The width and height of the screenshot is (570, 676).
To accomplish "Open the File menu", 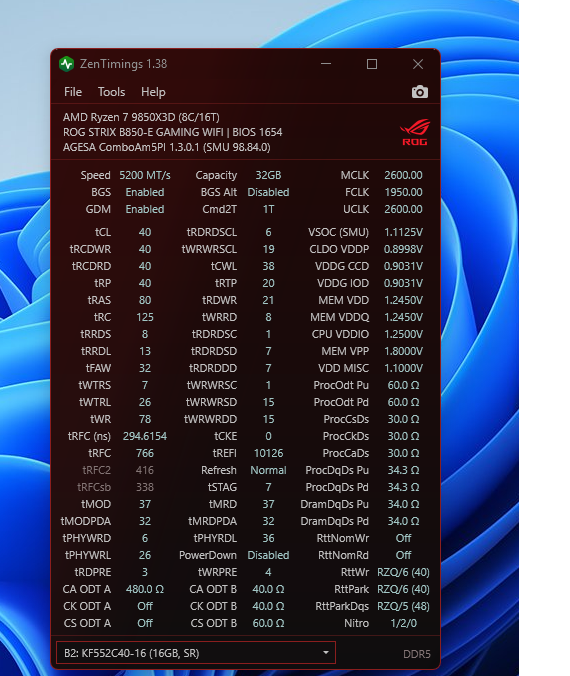I will pos(73,92).
